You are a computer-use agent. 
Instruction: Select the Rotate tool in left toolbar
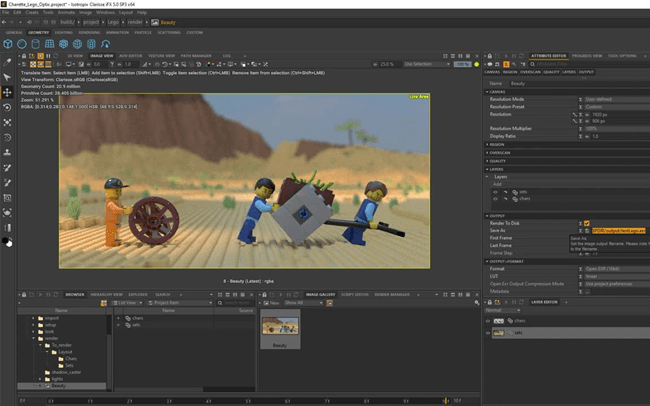click(x=8, y=107)
